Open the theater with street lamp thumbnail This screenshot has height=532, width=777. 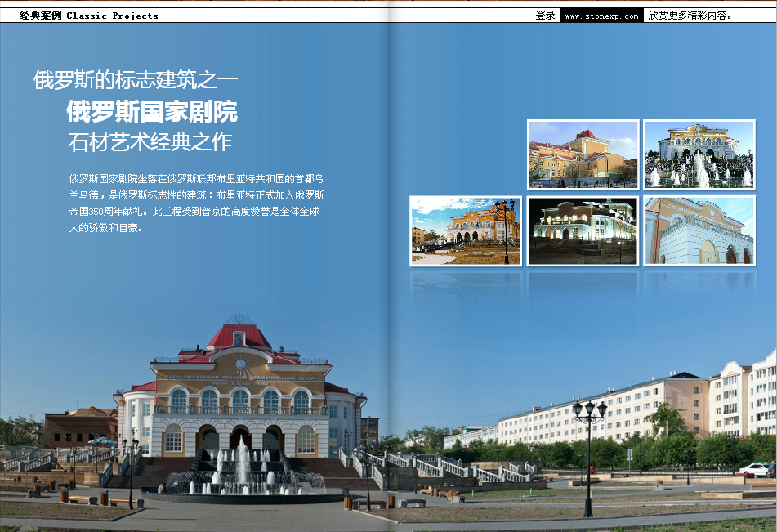[466, 231]
